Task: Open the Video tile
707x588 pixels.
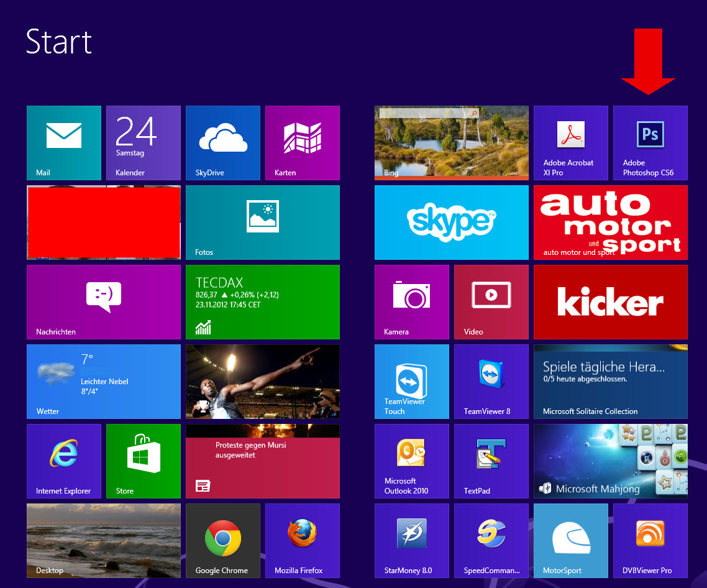Action: click(x=491, y=302)
